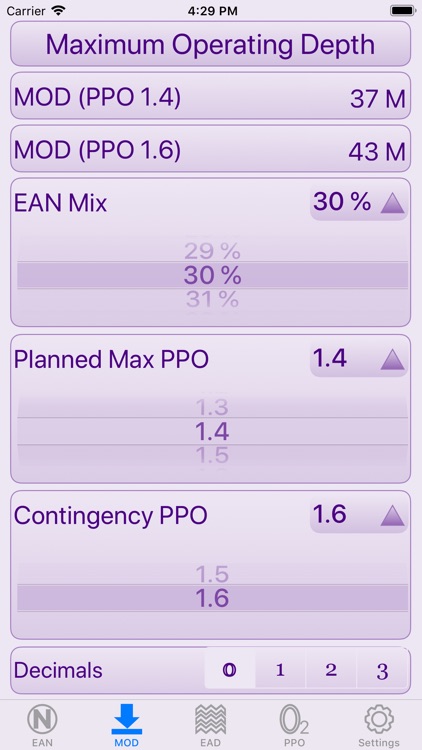Open the PPO O2 icon tab
This screenshot has height=750, width=422.
pos(294,727)
